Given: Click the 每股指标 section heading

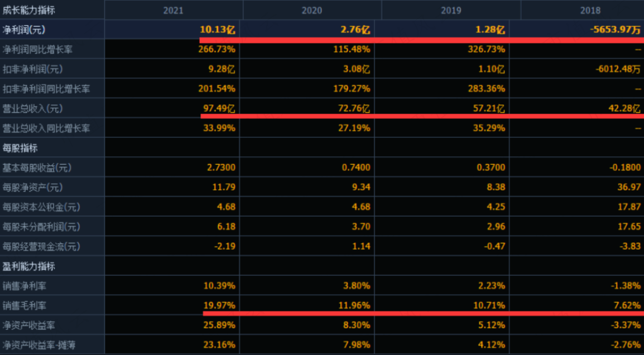Looking at the screenshot, I should coord(20,148).
